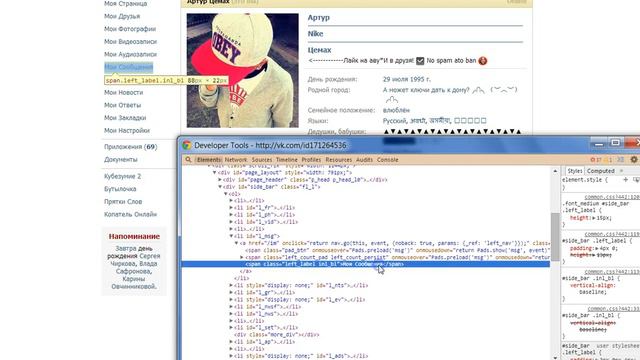This screenshot has height=360, width=640.
Task: Open DevTools settings gear
Action: click(634, 160)
